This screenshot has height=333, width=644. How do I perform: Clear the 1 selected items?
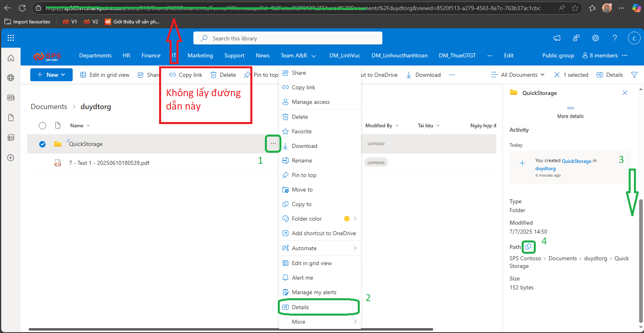(557, 75)
